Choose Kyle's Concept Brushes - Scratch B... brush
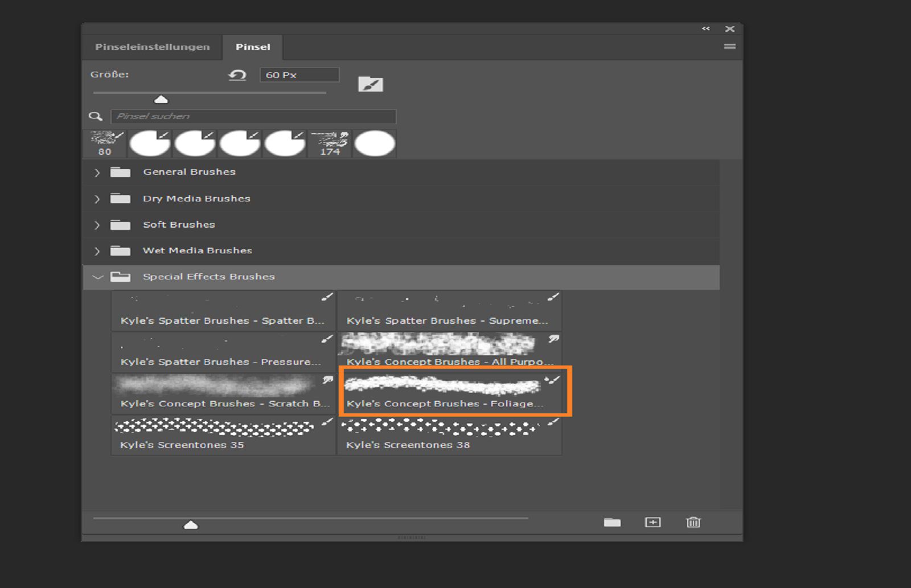Screen dimensions: 911x588 223,393
